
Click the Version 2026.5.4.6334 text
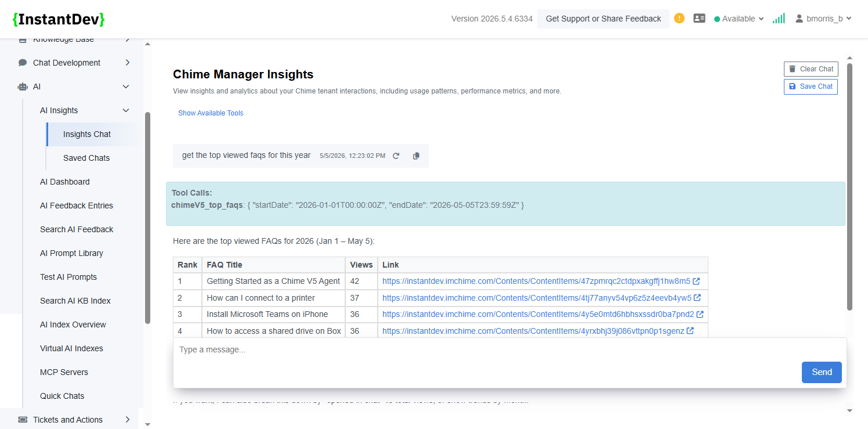[492, 19]
